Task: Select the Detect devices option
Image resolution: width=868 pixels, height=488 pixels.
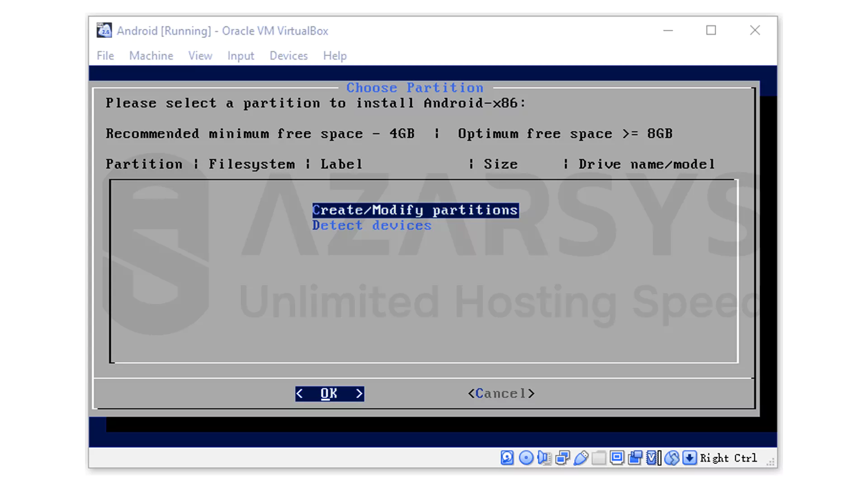Action: [x=372, y=225]
